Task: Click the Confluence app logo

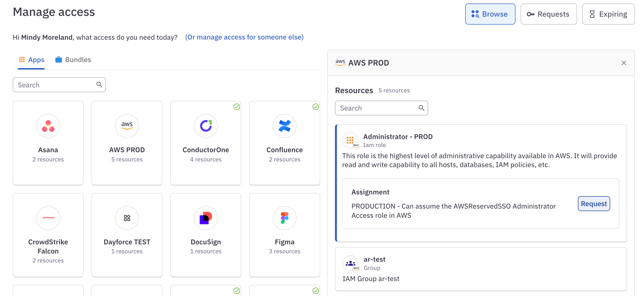Action: (x=284, y=126)
